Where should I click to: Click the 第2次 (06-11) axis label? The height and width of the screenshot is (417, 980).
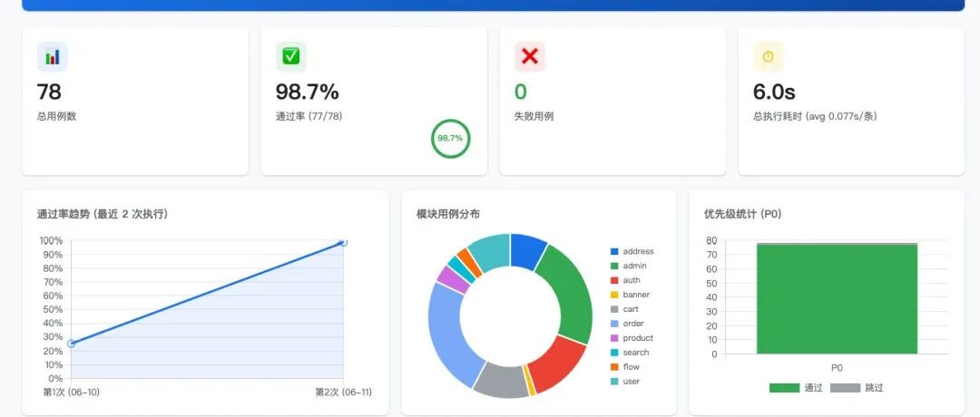coord(343,393)
